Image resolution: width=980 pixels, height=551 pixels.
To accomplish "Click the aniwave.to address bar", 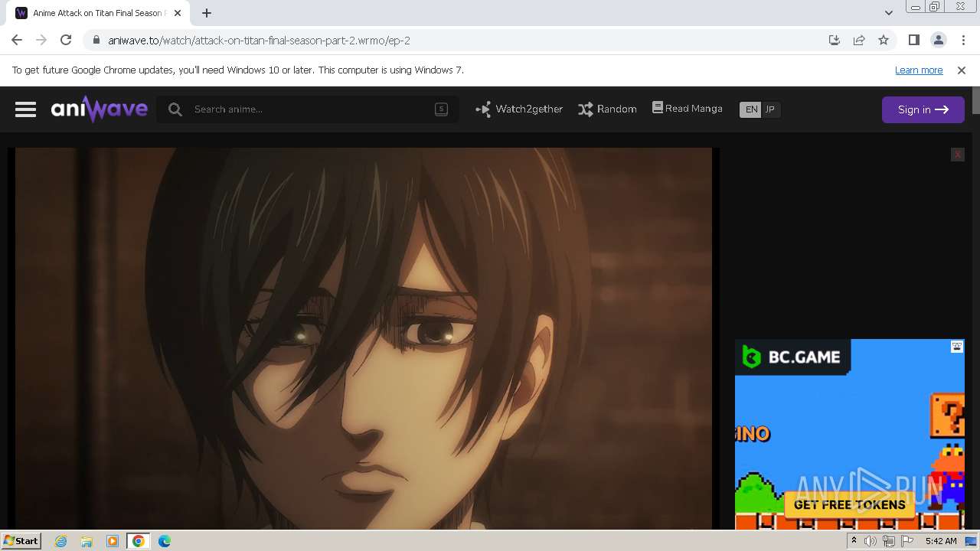I will pyautogui.click(x=459, y=41).
